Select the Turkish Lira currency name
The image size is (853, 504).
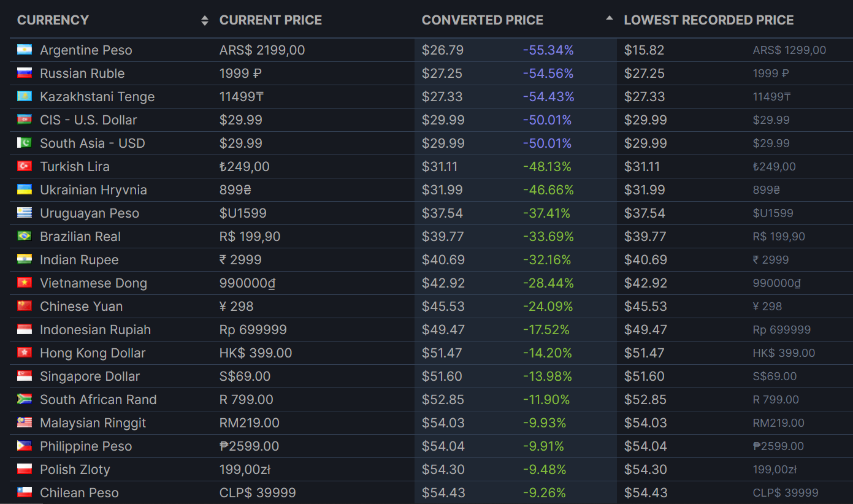75,167
